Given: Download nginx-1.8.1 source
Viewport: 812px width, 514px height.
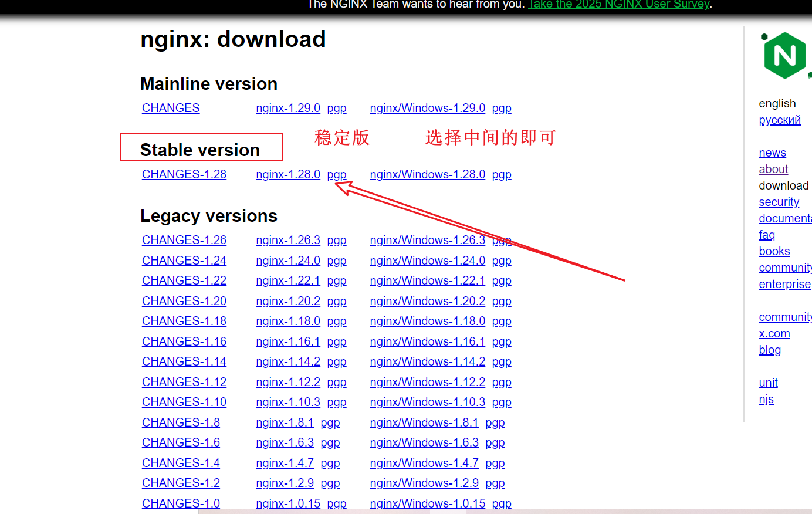Looking at the screenshot, I should (285, 422).
